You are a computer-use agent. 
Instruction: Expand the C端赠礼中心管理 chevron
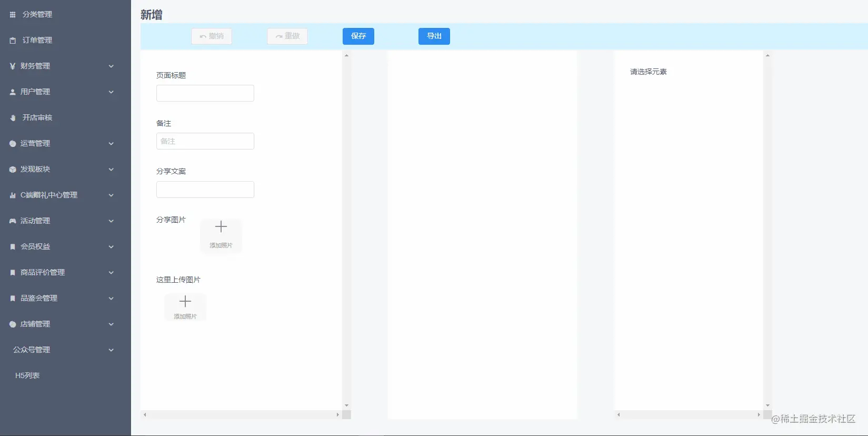pos(111,195)
